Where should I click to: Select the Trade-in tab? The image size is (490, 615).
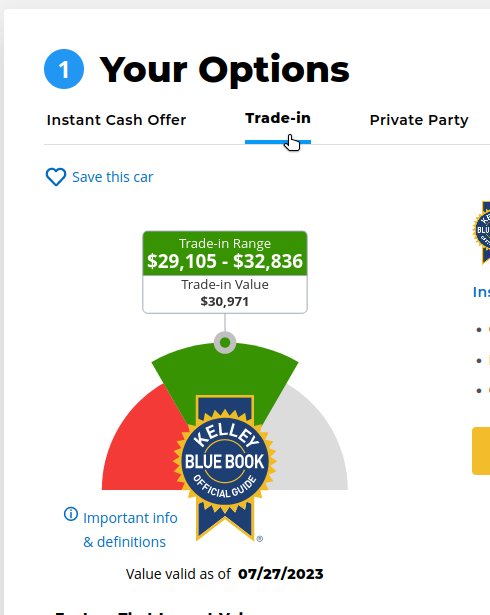click(x=278, y=118)
